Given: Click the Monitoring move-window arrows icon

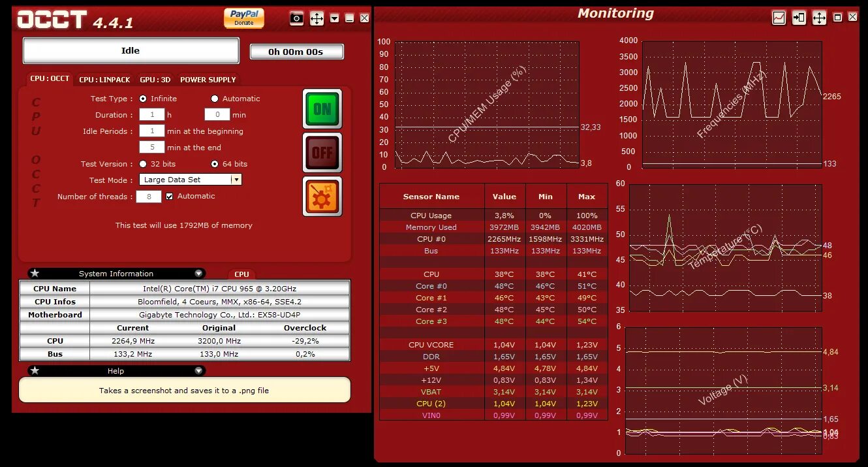Looking at the screenshot, I should 819,18.
